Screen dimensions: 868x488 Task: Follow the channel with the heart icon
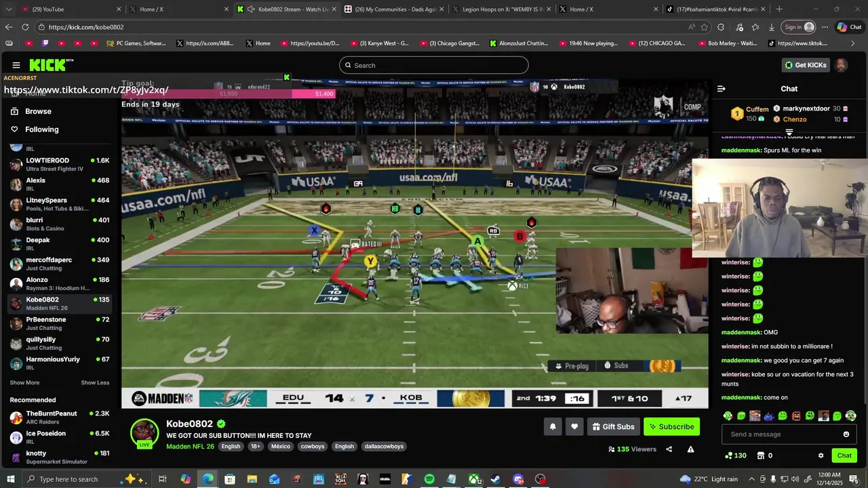[574, 426]
